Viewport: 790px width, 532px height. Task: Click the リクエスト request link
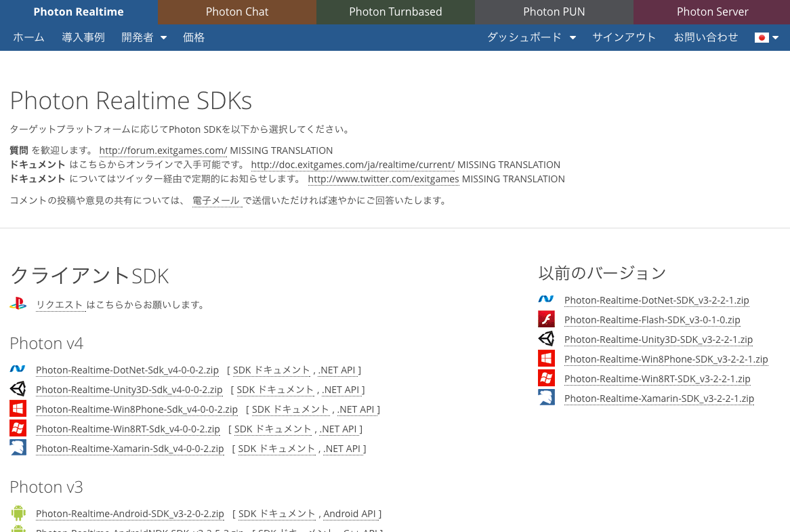click(59, 305)
